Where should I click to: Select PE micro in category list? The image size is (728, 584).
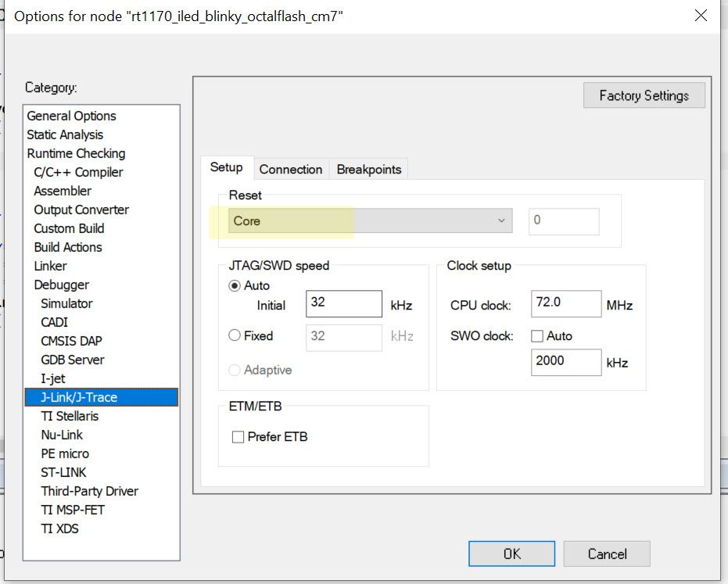[65, 453]
